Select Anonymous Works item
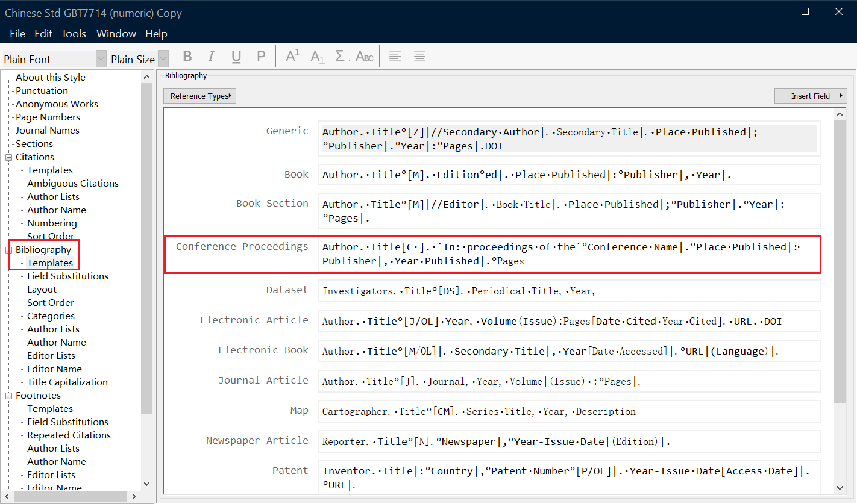This screenshot has height=504, width=857. (57, 104)
